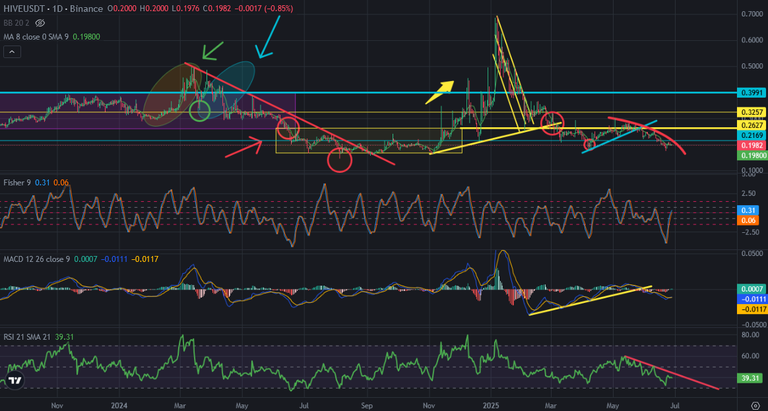Click the yellow 0.3257 price label
Viewport: 768px width, 411px height.
pyautogui.click(x=751, y=112)
